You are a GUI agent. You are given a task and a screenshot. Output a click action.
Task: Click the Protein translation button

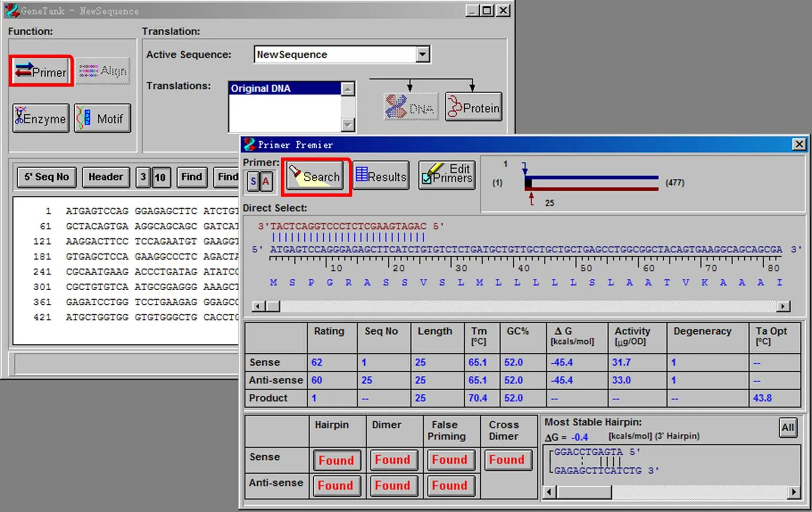[474, 107]
